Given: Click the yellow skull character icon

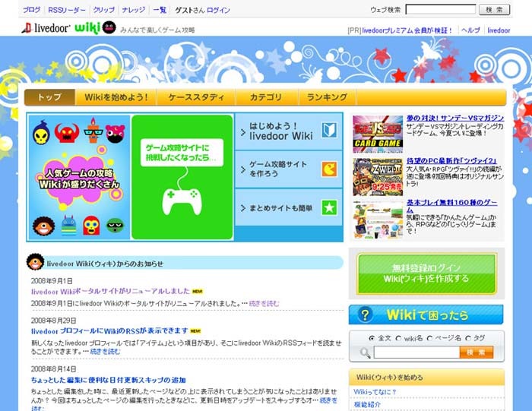Looking at the screenshot, I should coord(41,133).
